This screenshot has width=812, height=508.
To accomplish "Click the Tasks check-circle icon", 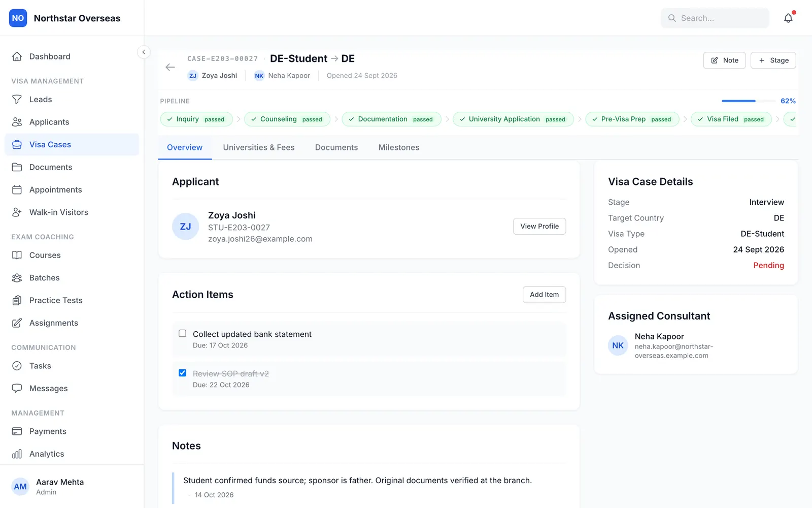I will pyautogui.click(x=17, y=366).
